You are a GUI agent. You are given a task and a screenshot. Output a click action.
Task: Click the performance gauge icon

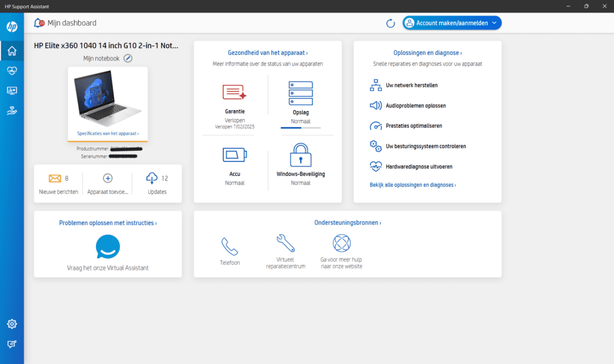pos(376,126)
